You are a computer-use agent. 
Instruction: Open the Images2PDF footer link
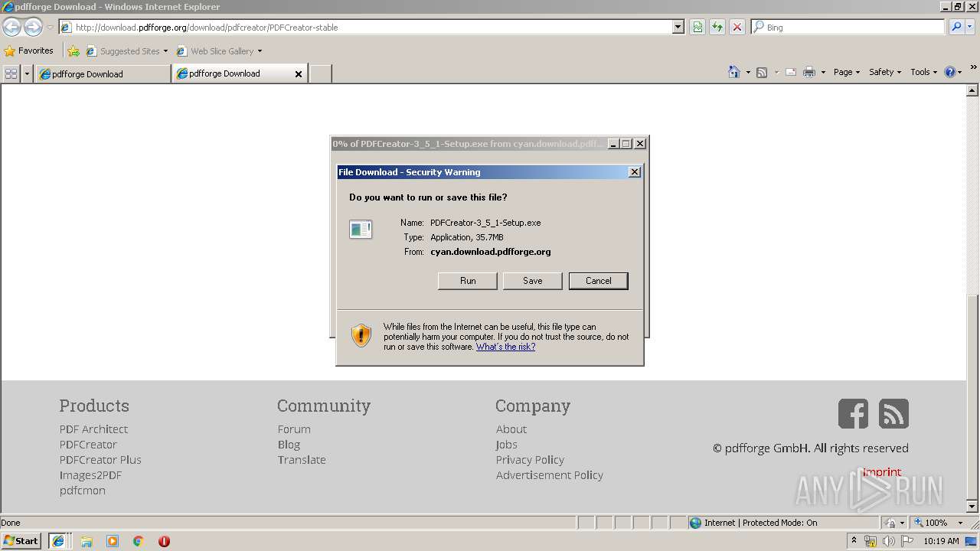tap(90, 475)
